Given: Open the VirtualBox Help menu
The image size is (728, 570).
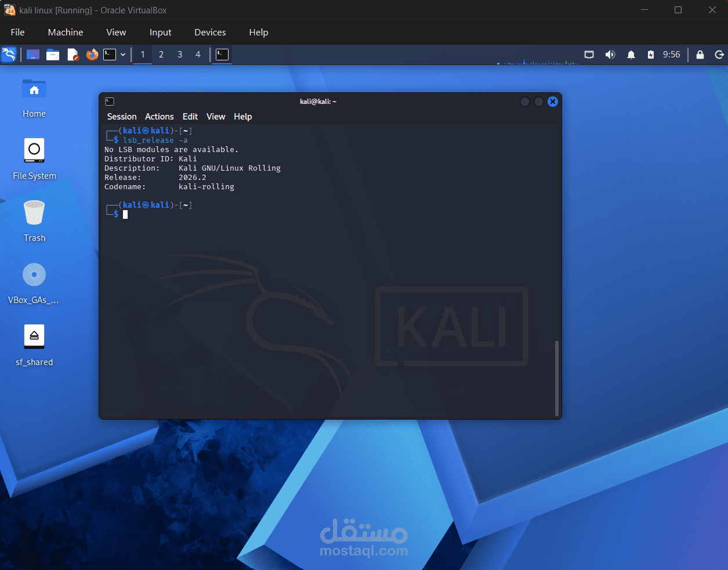Looking at the screenshot, I should pos(259,33).
